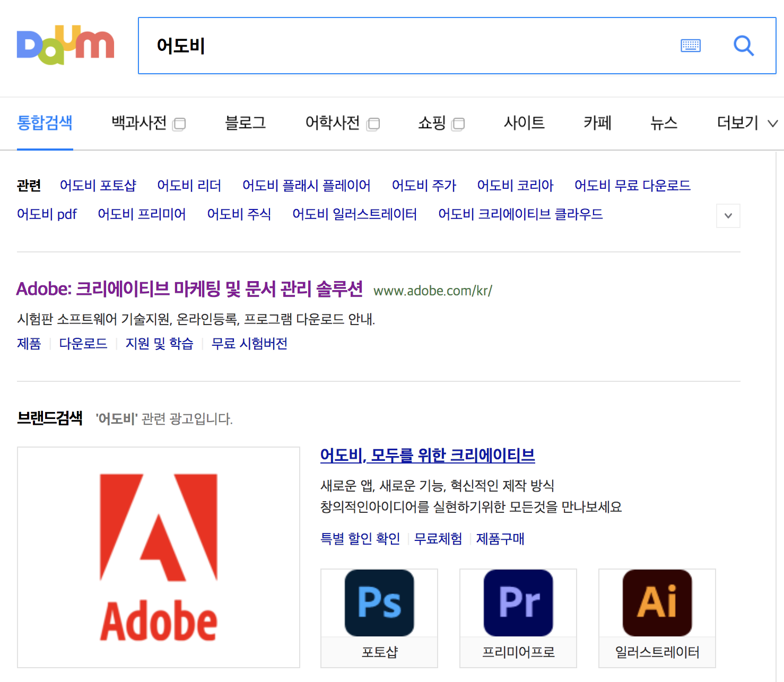Image resolution: width=784 pixels, height=682 pixels.
Task: Click the Illustrator Ai icon
Action: point(657,603)
